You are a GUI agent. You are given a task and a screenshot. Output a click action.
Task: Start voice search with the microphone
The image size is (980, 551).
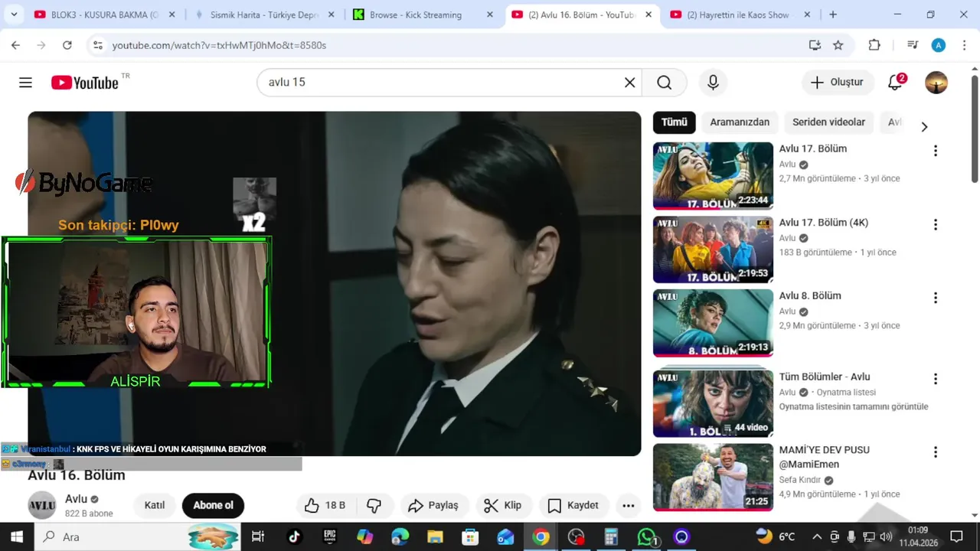[713, 83]
